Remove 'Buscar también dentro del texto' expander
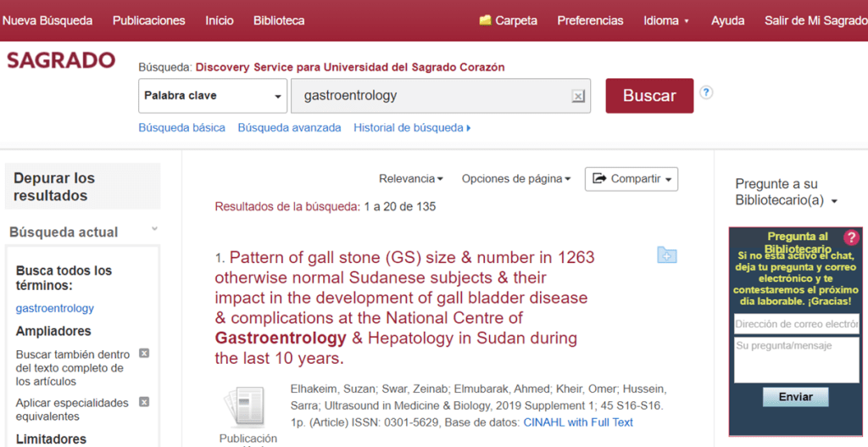The height and width of the screenshot is (447, 868). point(144,353)
